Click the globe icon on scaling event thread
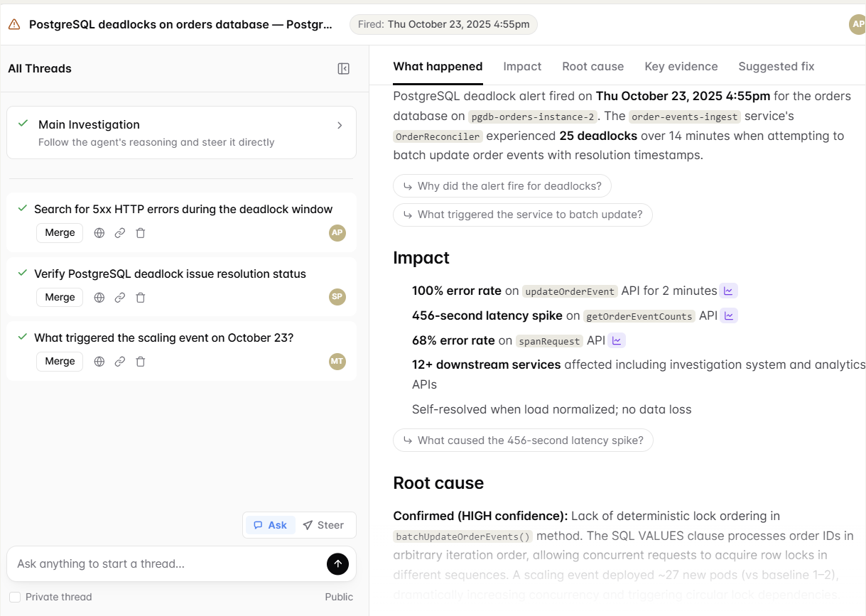Viewport: 866px width, 616px height. coord(99,361)
